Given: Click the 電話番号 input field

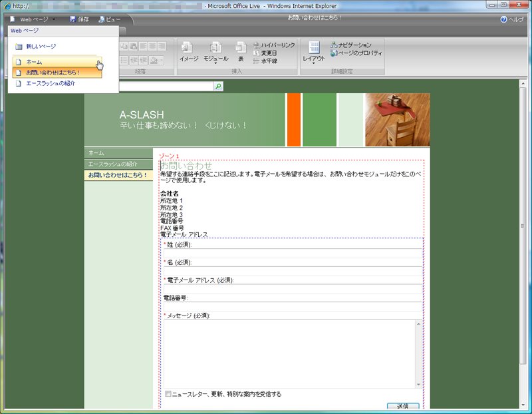Looking at the screenshot, I should pos(293,307).
